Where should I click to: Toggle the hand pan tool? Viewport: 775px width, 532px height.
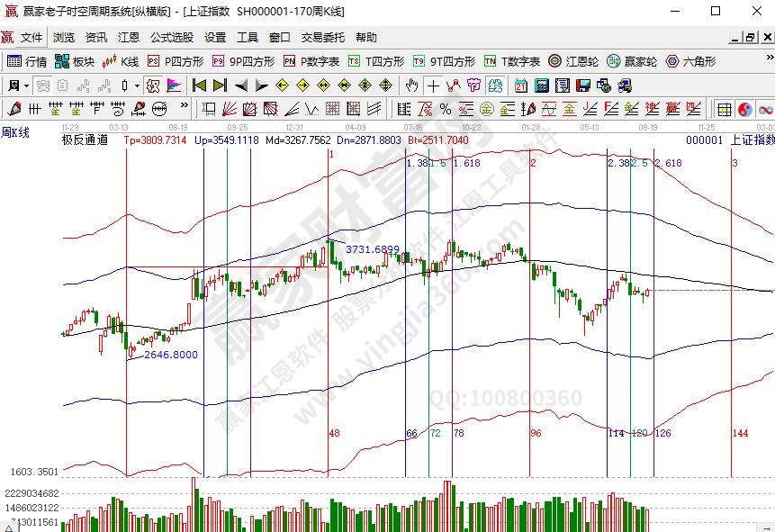point(411,86)
